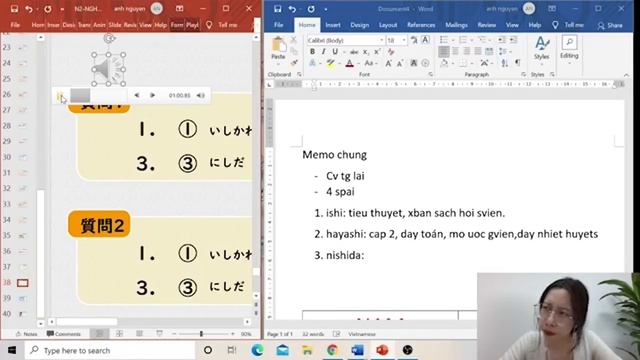
Task: Click word count in Word status bar
Action: (x=313, y=334)
